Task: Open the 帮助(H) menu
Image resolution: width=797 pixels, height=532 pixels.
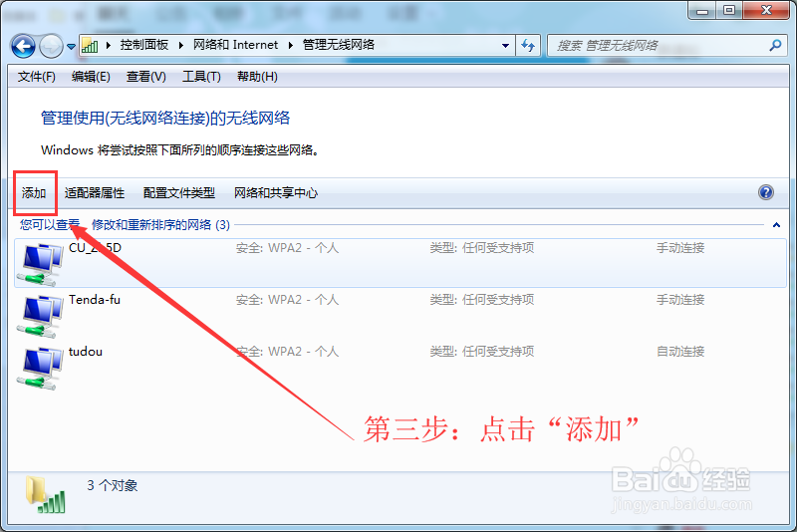Action: click(257, 77)
